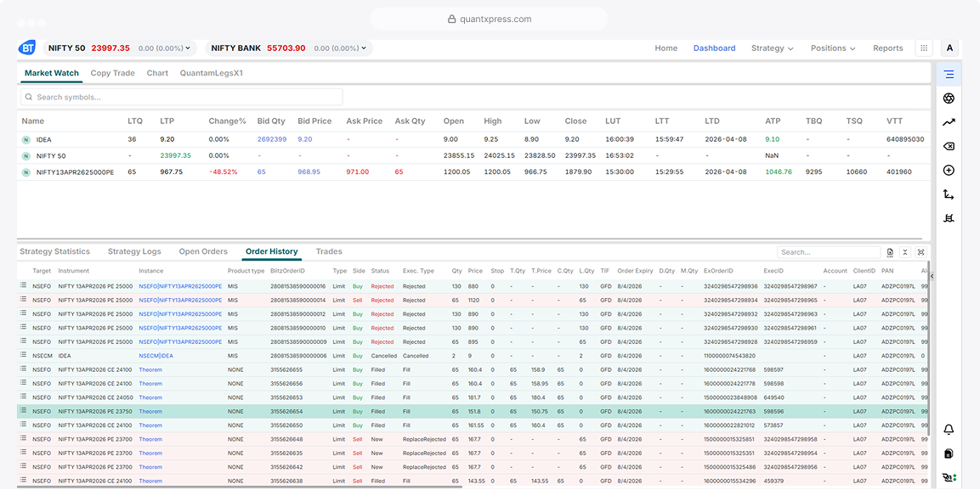The height and width of the screenshot is (490, 980).
Task: Export order history using CSV icon
Action: click(x=890, y=252)
